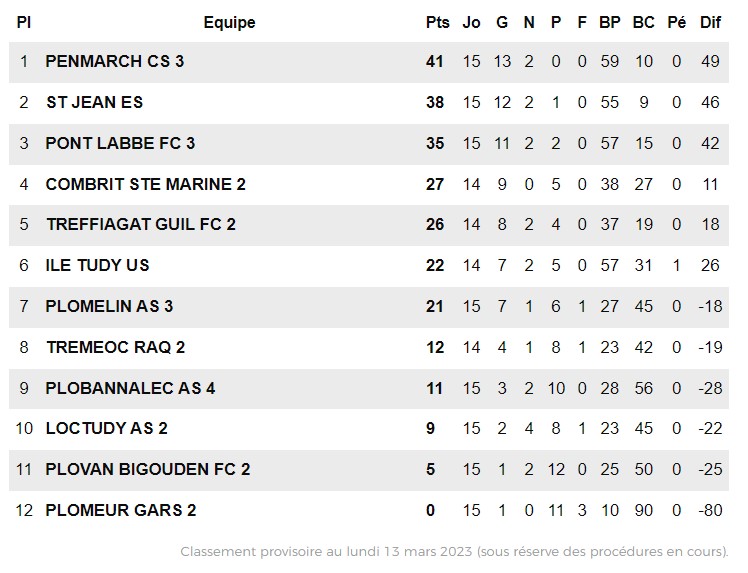Click the Pl column header

[24, 22]
